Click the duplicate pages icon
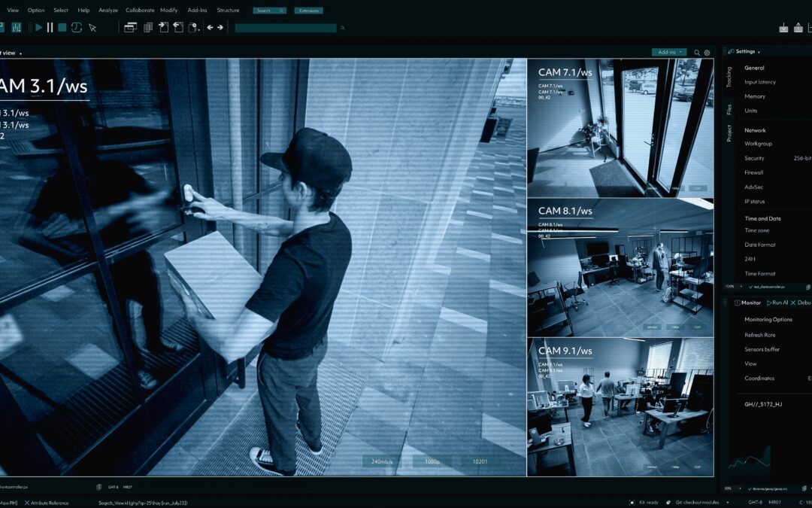The height and width of the screenshot is (508, 812). click(148, 28)
